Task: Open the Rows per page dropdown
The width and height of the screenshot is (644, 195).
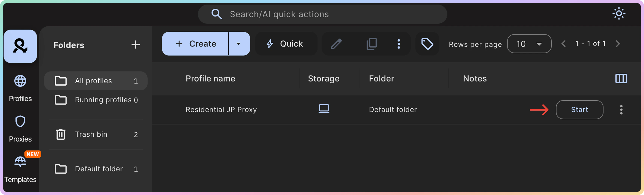Action: (529, 44)
